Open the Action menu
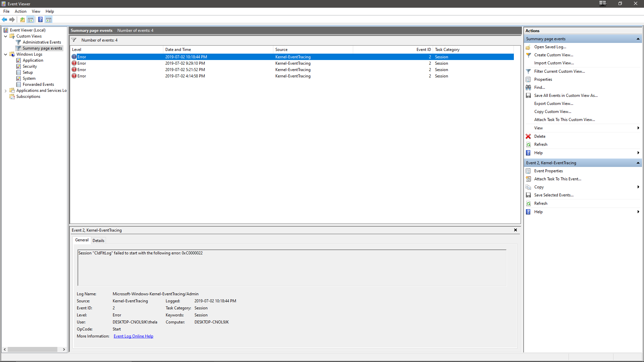The image size is (644, 362). coord(20,11)
